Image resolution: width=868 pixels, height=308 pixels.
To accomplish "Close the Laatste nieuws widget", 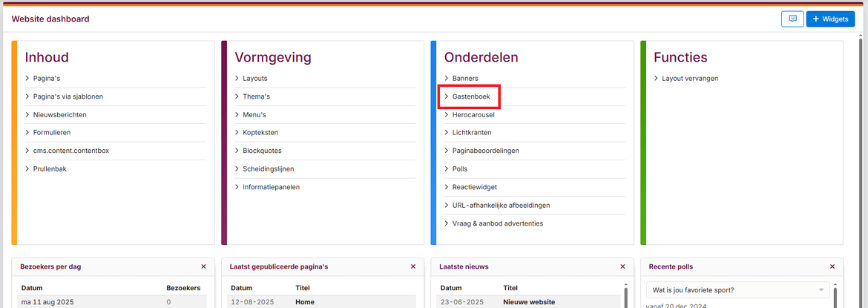I will click(622, 266).
